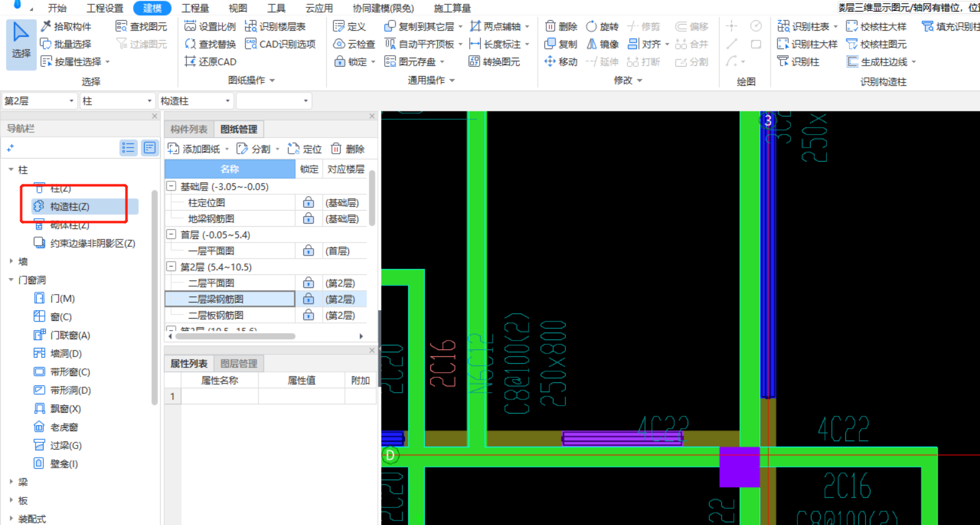Click horizontal scrollbar in drawing list
Image resolution: width=980 pixels, height=525 pixels.
coord(236,336)
